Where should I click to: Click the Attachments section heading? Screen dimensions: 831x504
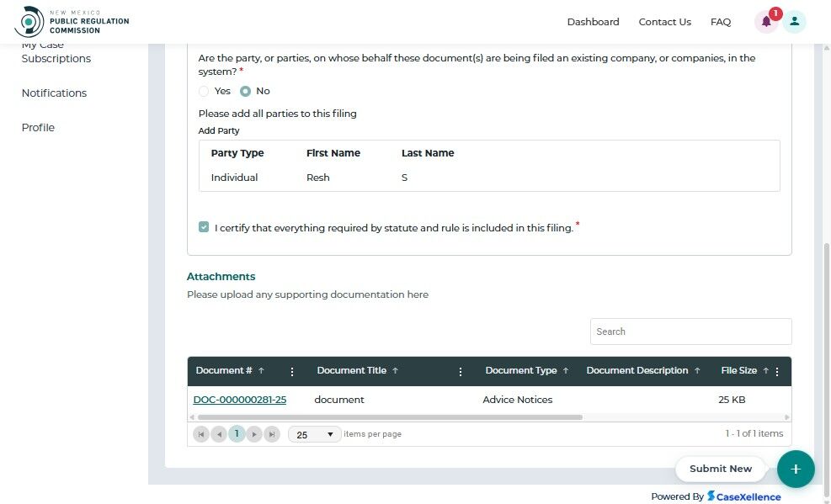coord(221,276)
